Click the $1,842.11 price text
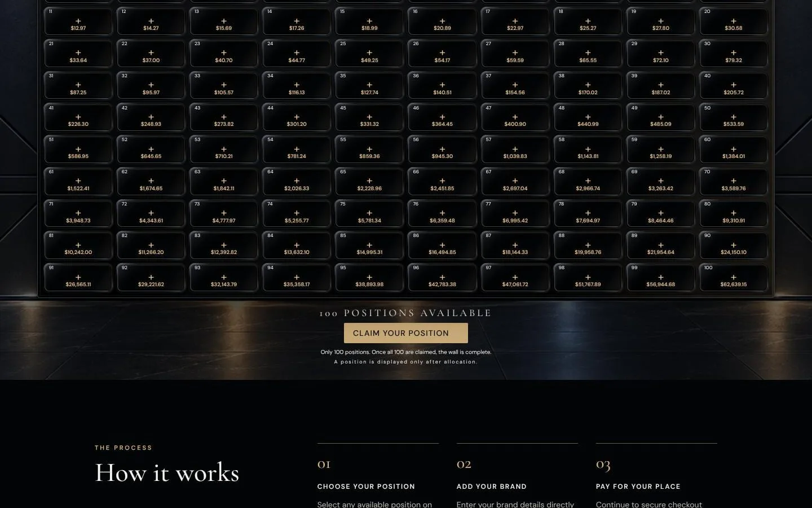 pyautogui.click(x=224, y=189)
